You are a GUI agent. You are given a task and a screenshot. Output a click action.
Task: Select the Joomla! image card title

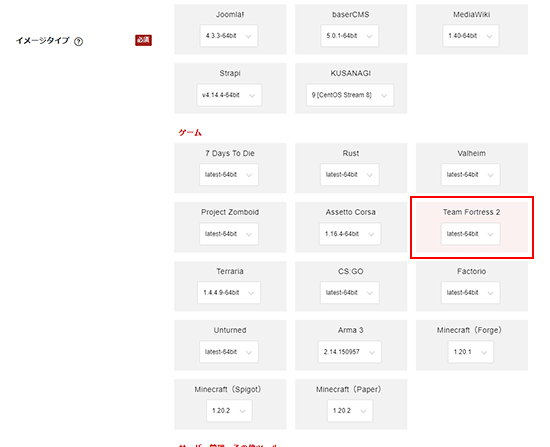[230, 14]
